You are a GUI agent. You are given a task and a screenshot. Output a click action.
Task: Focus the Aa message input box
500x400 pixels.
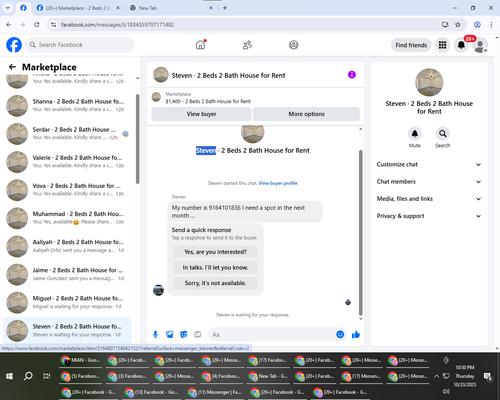pos(272,334)
